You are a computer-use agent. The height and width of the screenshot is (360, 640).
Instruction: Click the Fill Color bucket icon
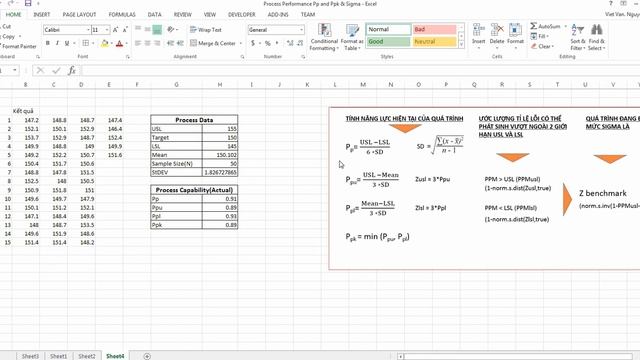pos(104,43)
